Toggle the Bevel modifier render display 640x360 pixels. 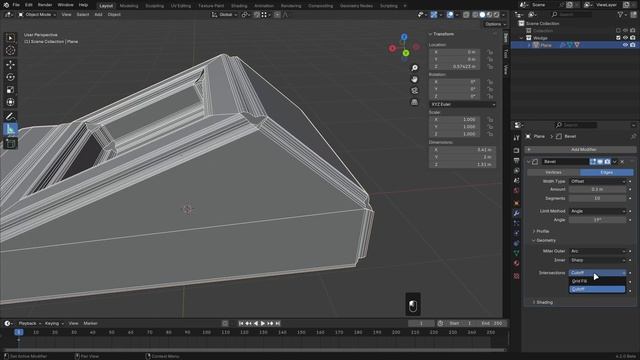pyautogui.click(x=607, y=162)
